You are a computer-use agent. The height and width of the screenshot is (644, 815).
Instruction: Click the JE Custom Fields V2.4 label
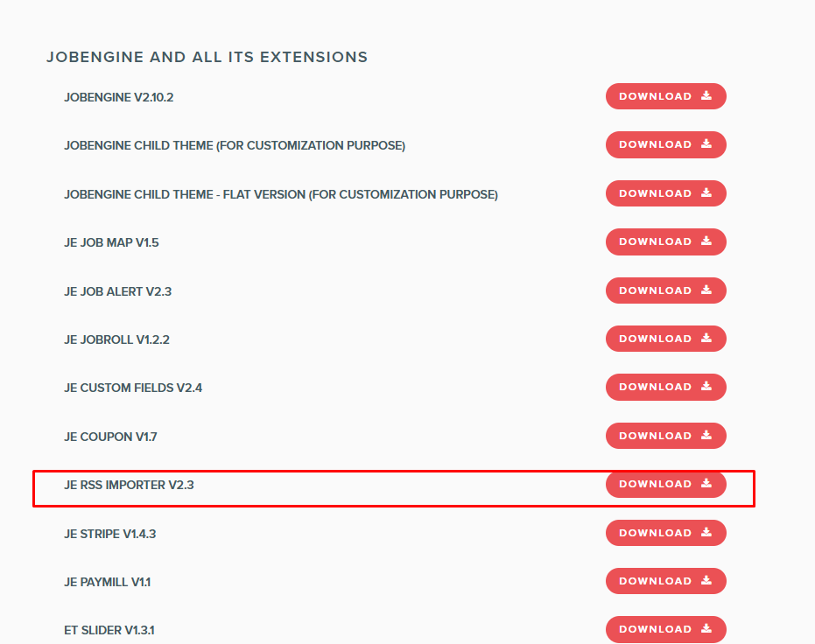(x=133, y=388)
